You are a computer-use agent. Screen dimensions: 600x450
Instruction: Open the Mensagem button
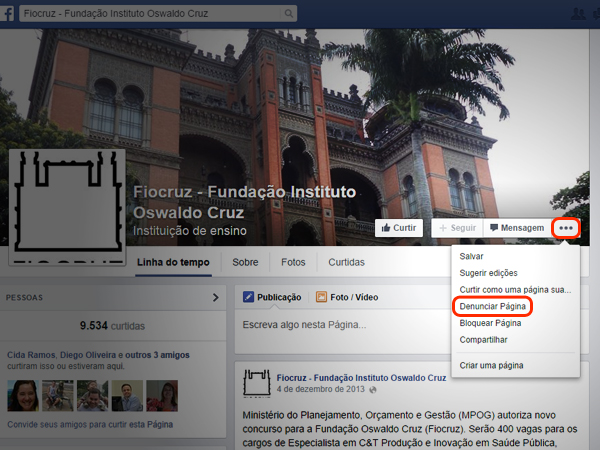coord(517,228)
